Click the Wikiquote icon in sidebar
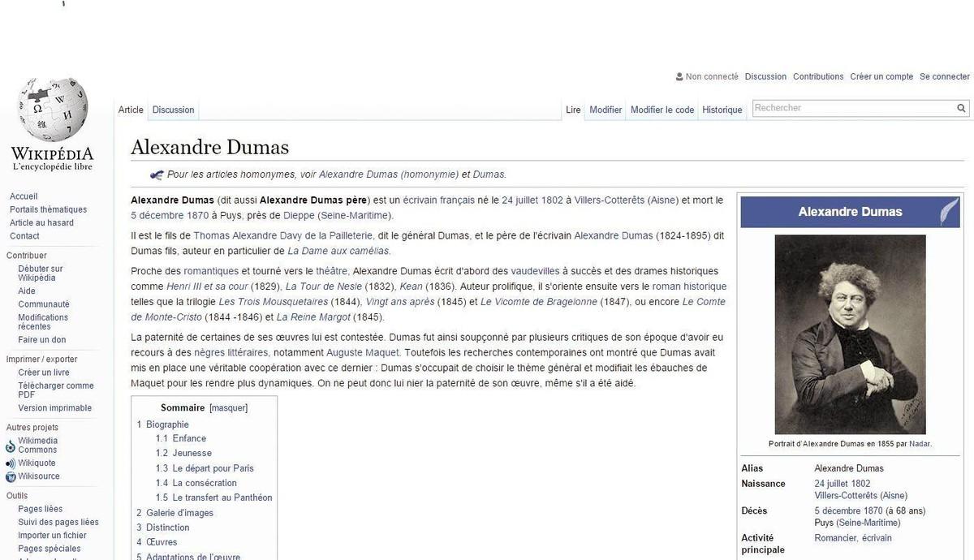The image size is (974, 560). [x=11, y=463]
